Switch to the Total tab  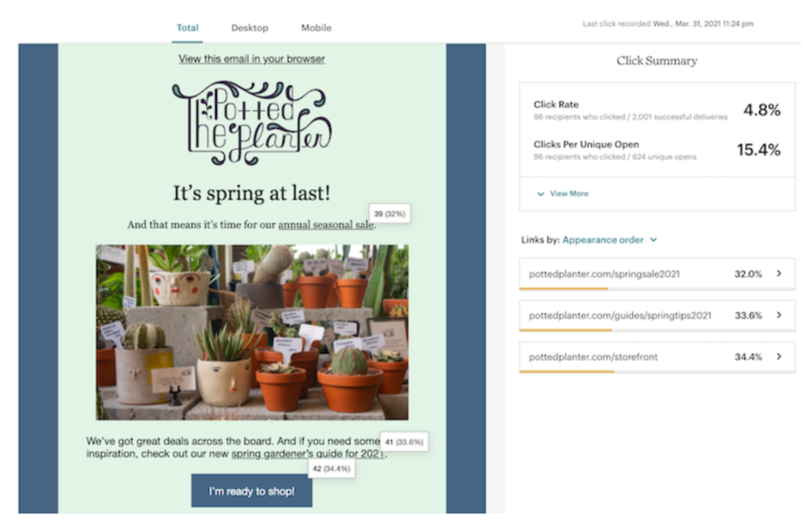click(x=187, y=28)
